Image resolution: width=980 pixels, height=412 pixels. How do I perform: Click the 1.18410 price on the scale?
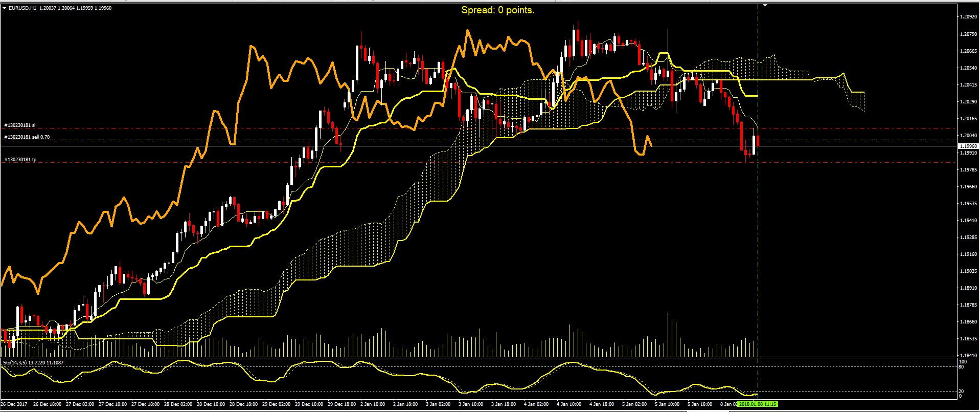pos(968,355)
